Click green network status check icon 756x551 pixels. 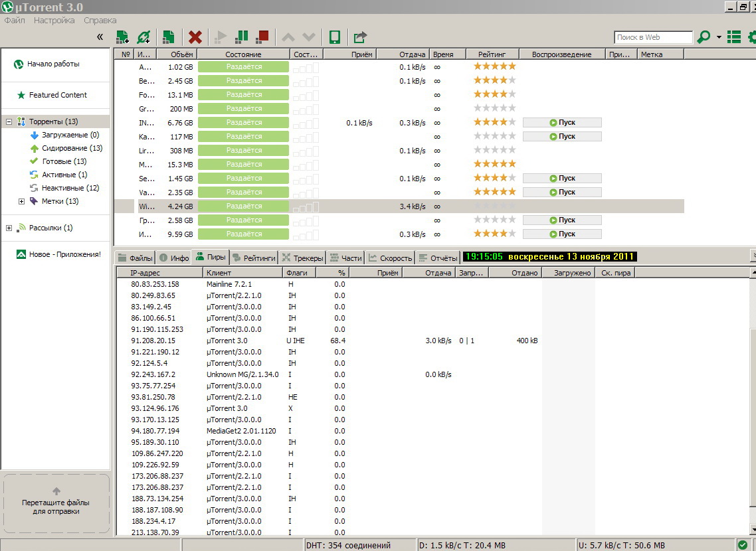[743, 545]
